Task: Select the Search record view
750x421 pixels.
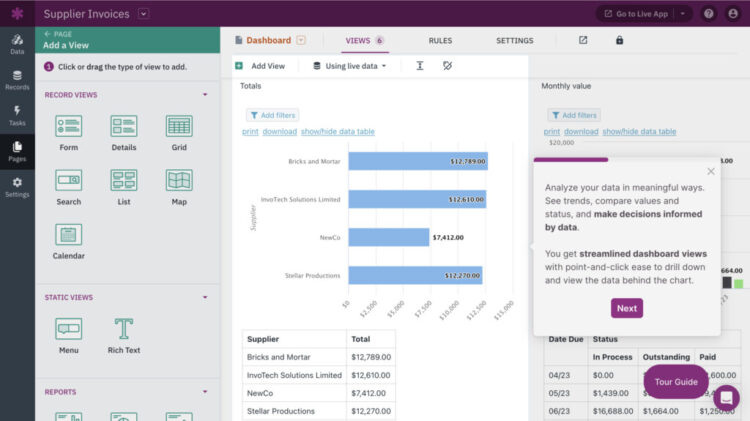Action: coord(68,188)
